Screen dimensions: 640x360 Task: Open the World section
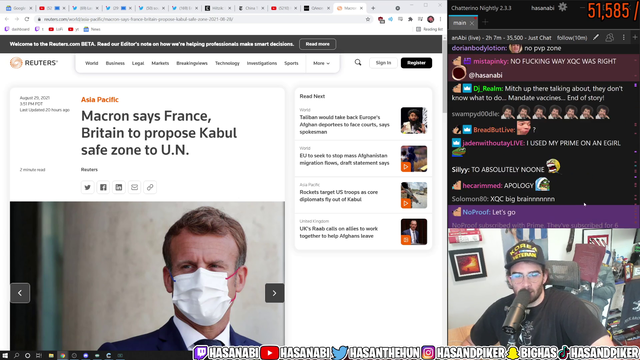tap(91, 63)
